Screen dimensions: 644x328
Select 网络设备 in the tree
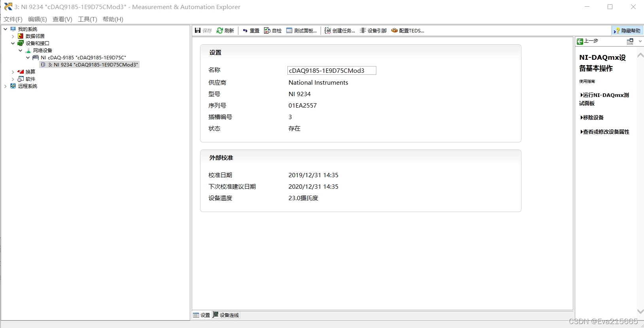tap(42, 50)
